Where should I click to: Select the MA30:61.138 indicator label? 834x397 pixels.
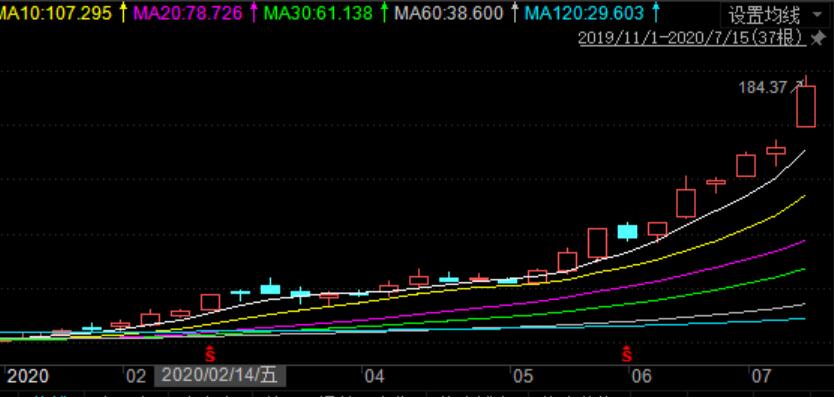pos(318,13)
